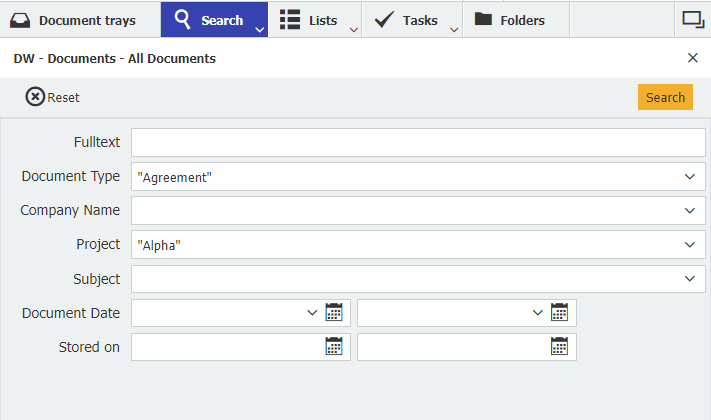The height and width of the screenshot is (420, 711).
Task: Expand the Project dropdown list
Action: point(689,245)
